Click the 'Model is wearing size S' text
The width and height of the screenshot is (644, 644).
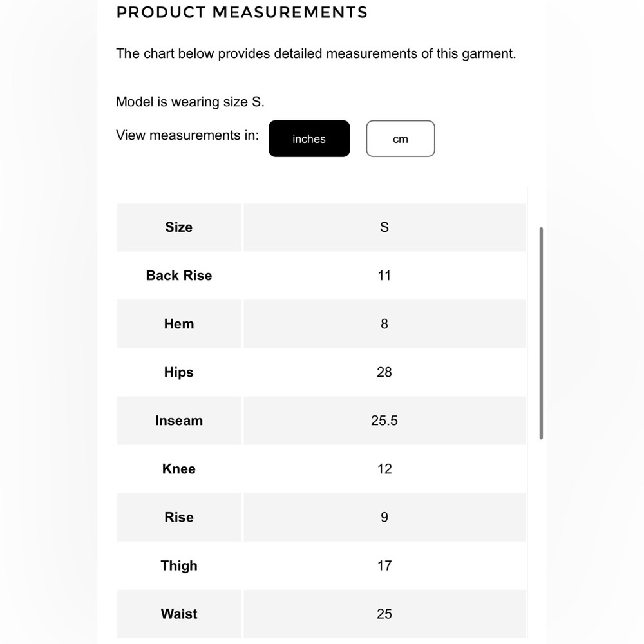coord(190,102)
